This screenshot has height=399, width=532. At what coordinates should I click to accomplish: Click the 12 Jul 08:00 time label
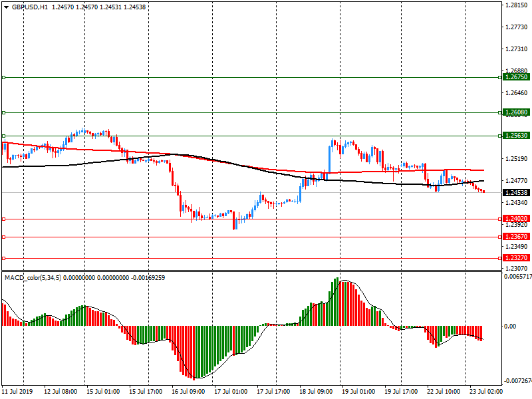coord(61,392)
